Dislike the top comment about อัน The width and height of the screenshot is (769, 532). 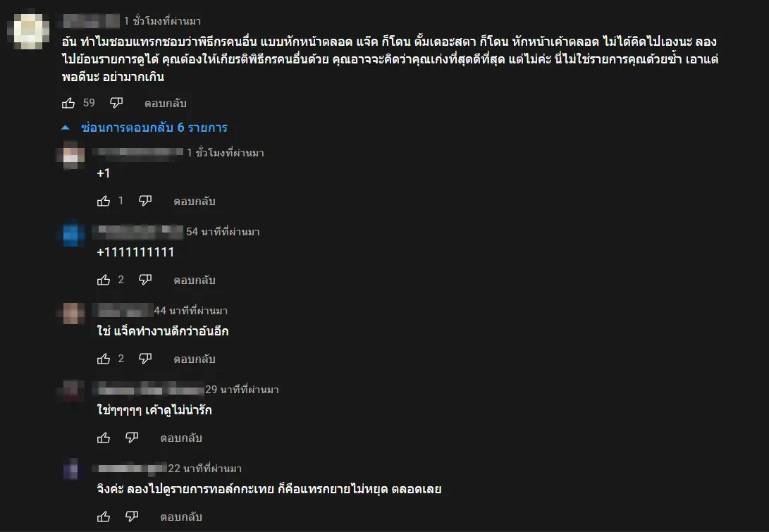[x=117, y=103]
